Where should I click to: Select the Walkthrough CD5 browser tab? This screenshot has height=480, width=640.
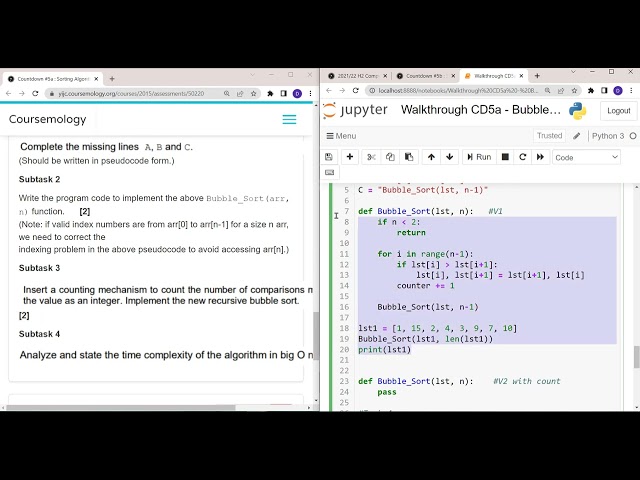(x=494, y=76)
